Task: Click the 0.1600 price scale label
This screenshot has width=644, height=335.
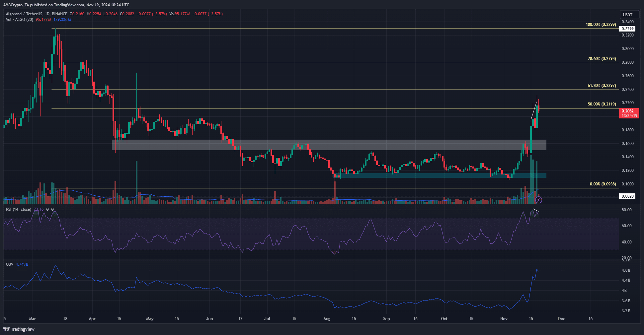Action: [628, 144]
